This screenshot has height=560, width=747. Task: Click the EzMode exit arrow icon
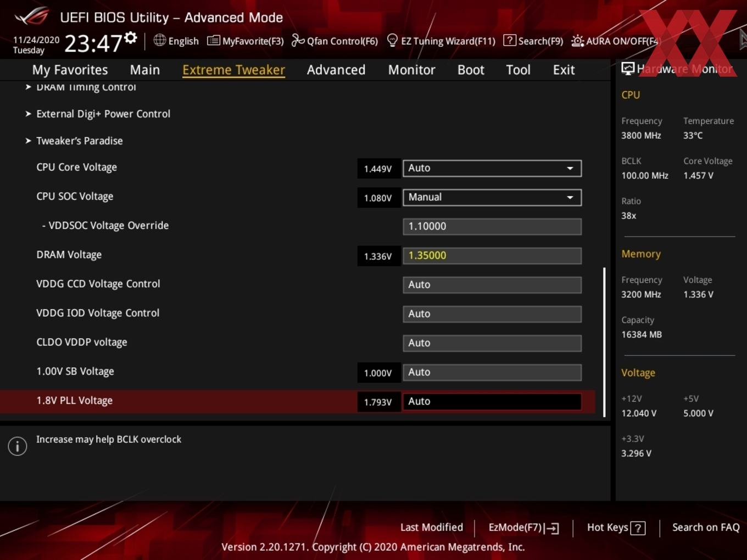[553, 529]
